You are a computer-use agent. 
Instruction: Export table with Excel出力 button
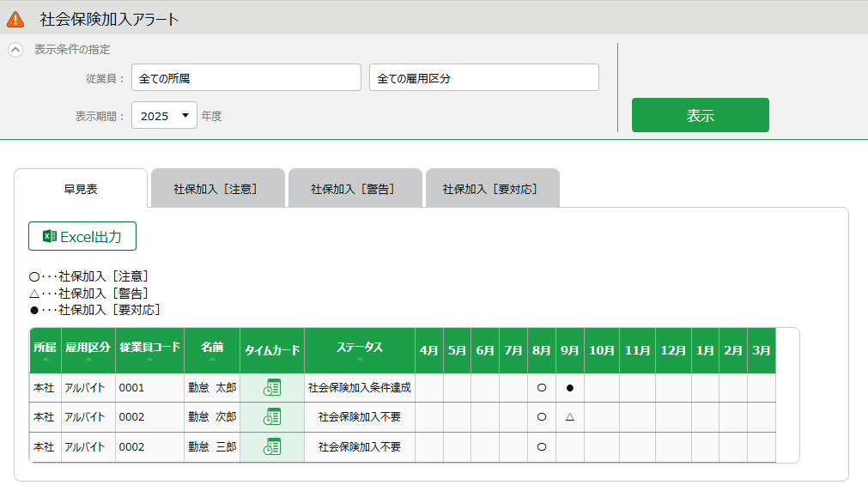click(82, 236)
